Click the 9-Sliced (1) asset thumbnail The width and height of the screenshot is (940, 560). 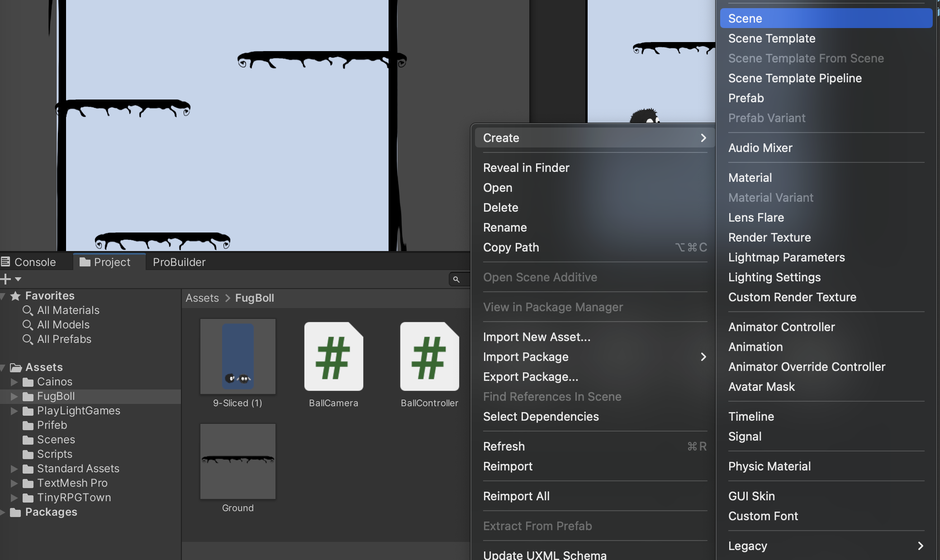[237, 356]
